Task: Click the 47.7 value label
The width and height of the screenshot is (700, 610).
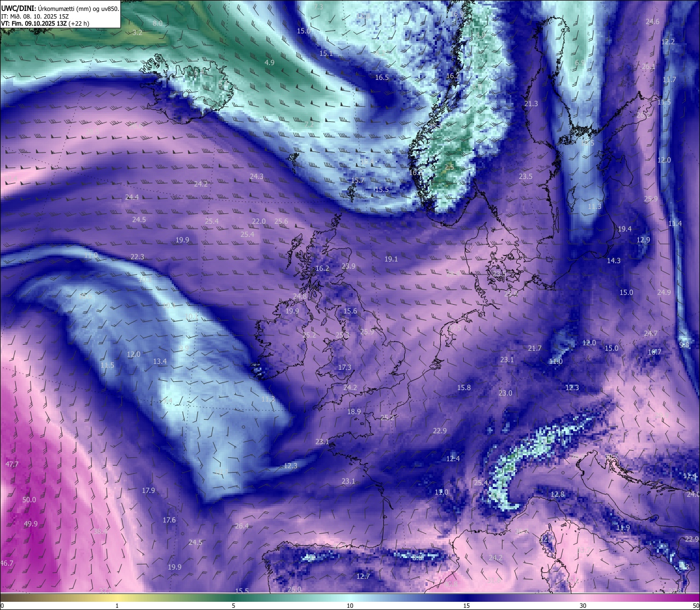Action: coord(12,464)
